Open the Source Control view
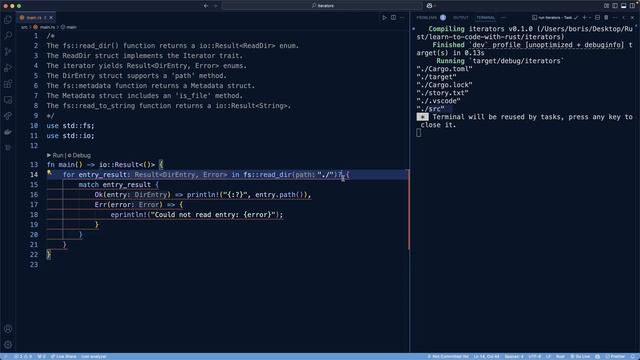The height and width of the screenshot is (360, 640). pyautogui.click(x=8, y=52)
